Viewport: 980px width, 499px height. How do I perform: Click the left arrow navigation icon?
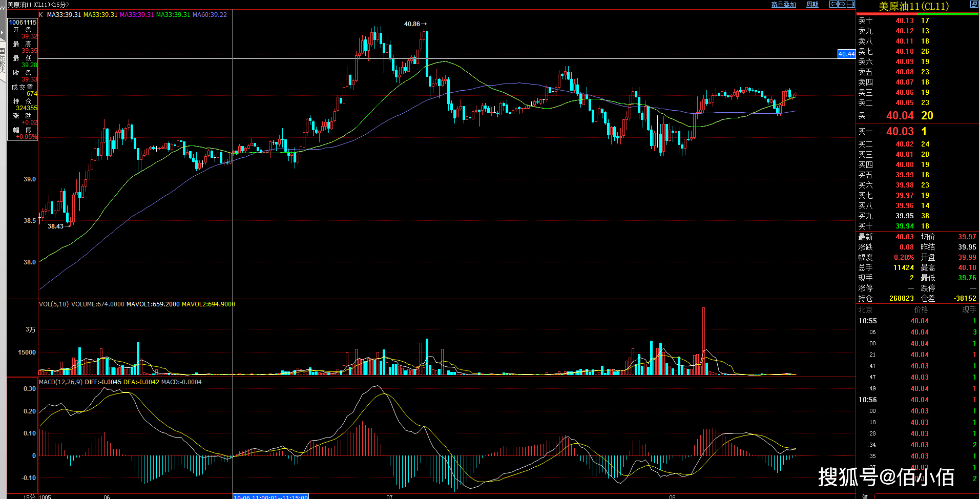pyautogui.click(x=833, y=4)
